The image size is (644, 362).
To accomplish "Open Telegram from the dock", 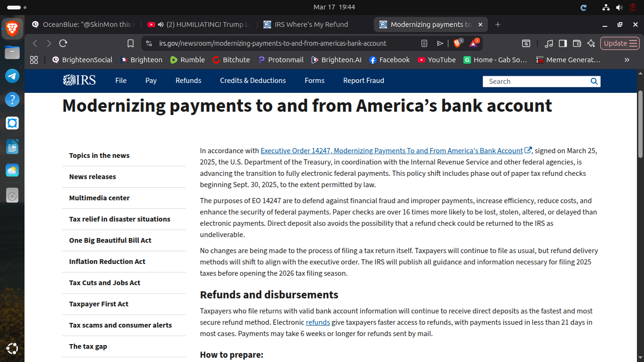I will point(12,76).
